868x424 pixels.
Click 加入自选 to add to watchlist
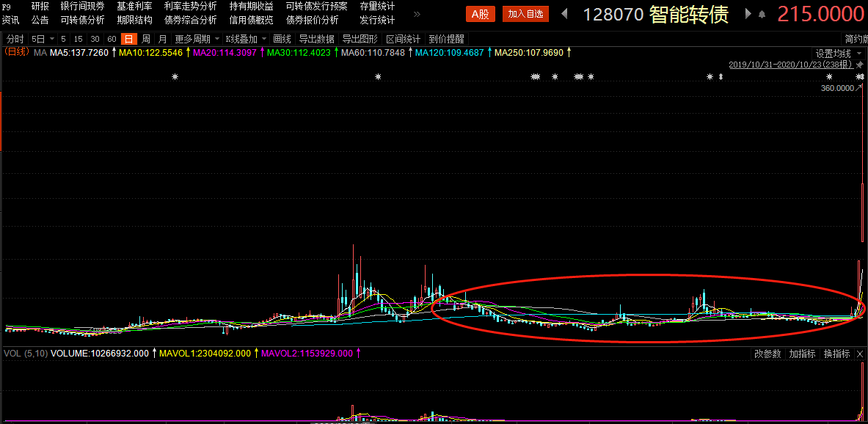click(x=524, y=13)
